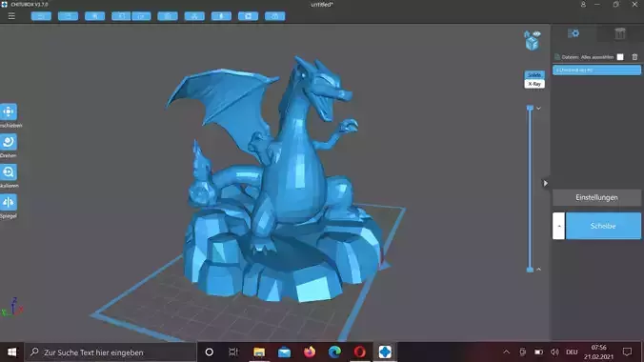Check the Alles auswählen checkbox

[x=620, y=57]
